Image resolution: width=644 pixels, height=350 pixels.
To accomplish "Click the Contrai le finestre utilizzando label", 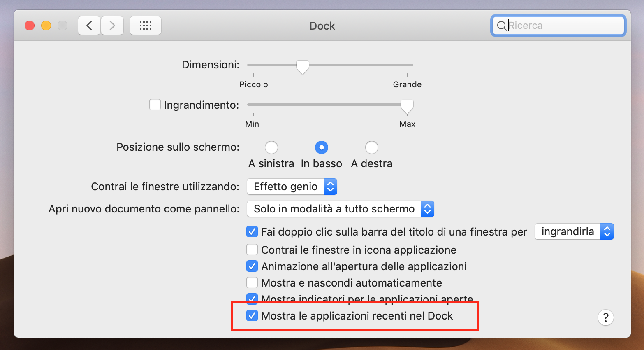I will (x=165, y=187).
